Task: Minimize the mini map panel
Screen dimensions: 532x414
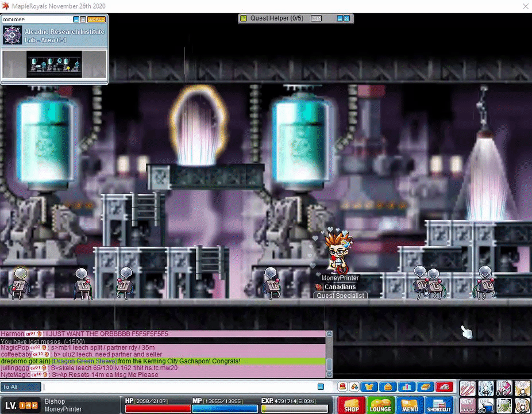Action: point(76,20)
